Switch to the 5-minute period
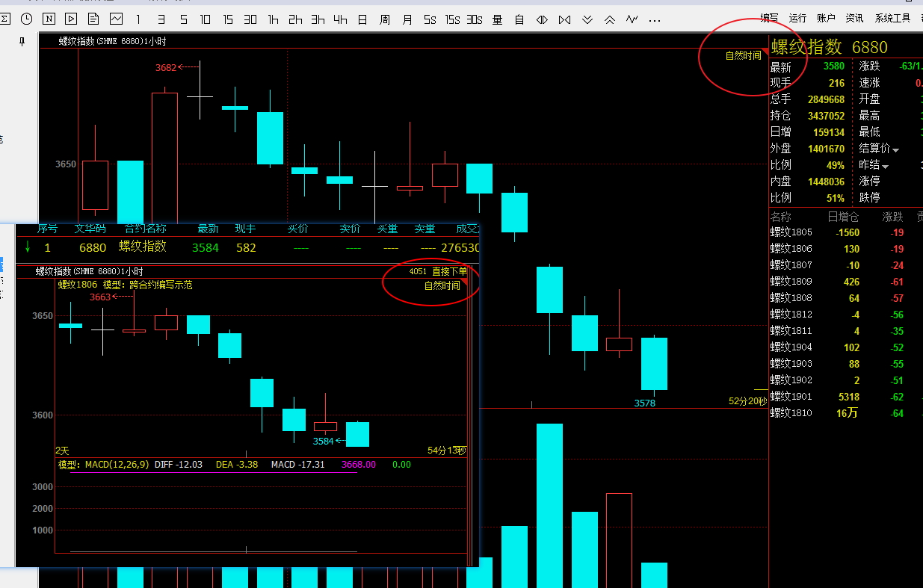 click(183, 19)
